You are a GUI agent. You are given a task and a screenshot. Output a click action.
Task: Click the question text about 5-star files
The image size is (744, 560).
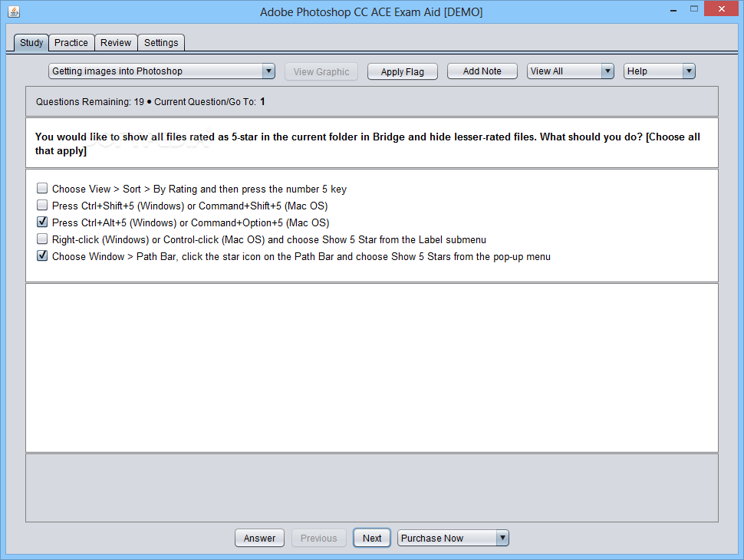click(367, 143)
